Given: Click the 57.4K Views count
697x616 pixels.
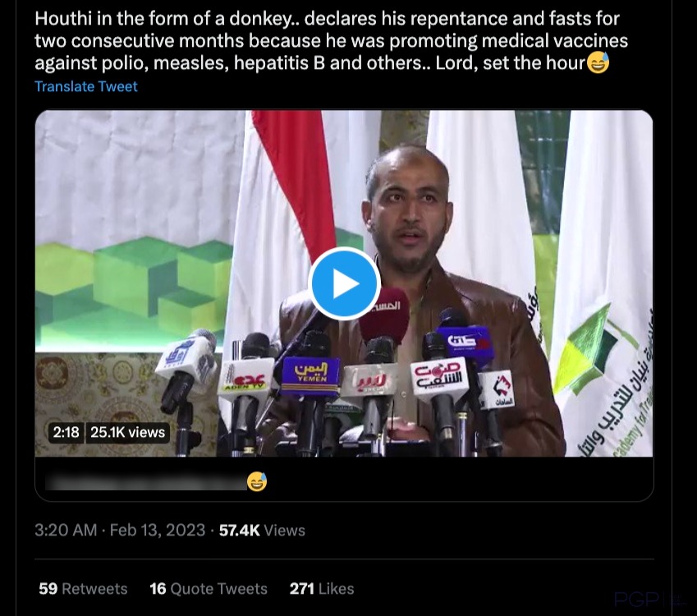Looking at the screenshot, I should (x=262, y=530).
